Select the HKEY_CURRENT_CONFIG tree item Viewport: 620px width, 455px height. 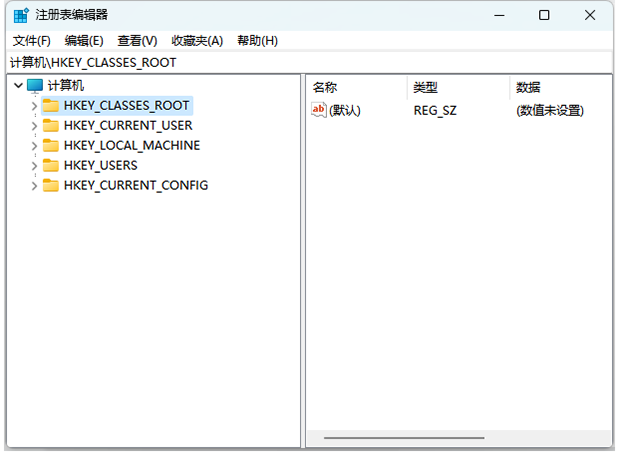135,186
